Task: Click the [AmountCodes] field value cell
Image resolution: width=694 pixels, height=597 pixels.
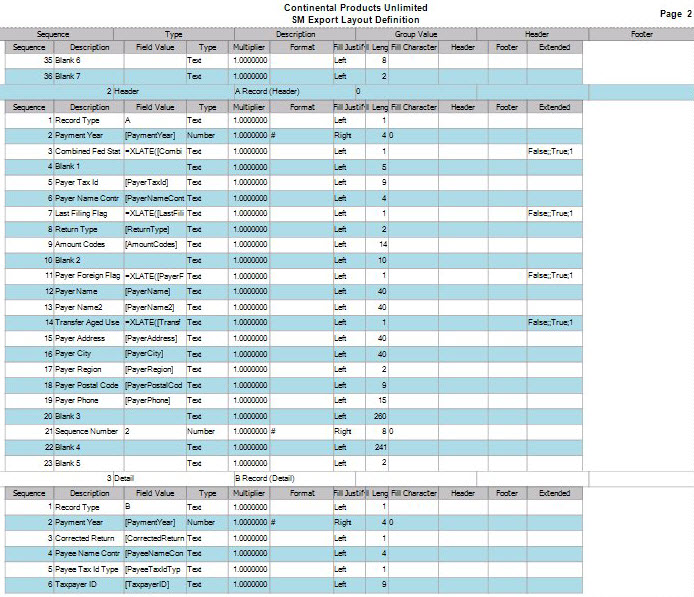Action: pyautogui.click(x=151, y=245)
